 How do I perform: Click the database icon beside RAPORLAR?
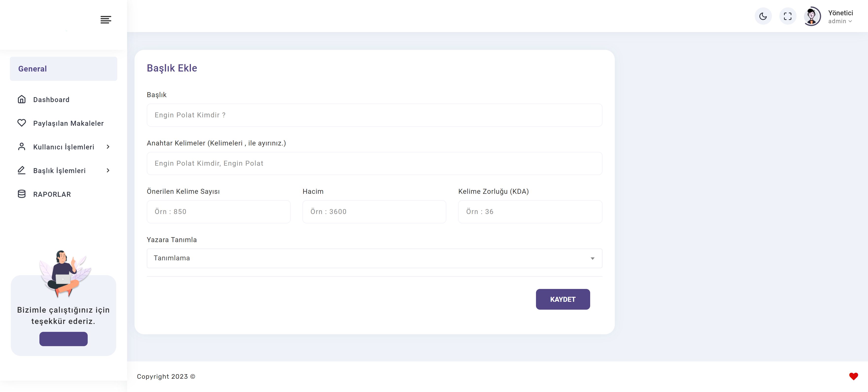[x=22, y=194]
